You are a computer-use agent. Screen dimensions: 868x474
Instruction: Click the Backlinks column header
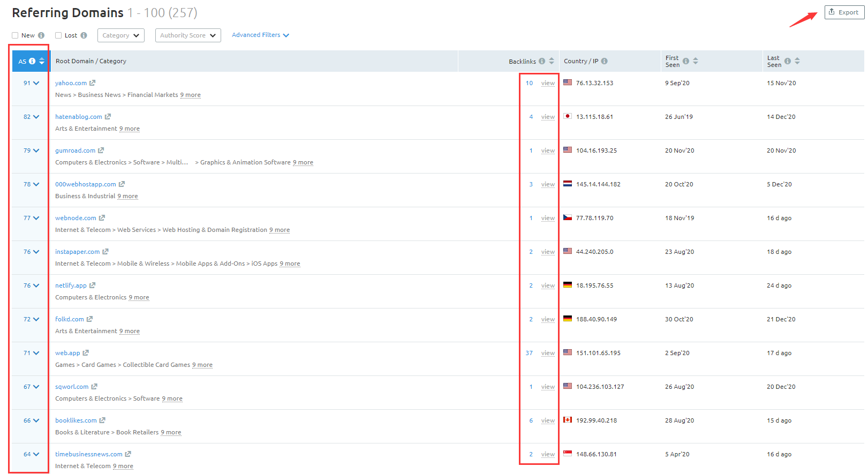pyautogui.click(x=522, y=62)
